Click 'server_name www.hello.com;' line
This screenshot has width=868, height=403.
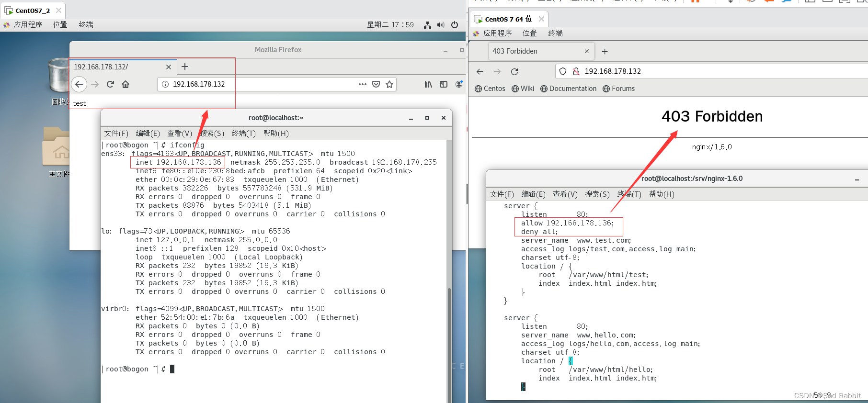point(579,335)
